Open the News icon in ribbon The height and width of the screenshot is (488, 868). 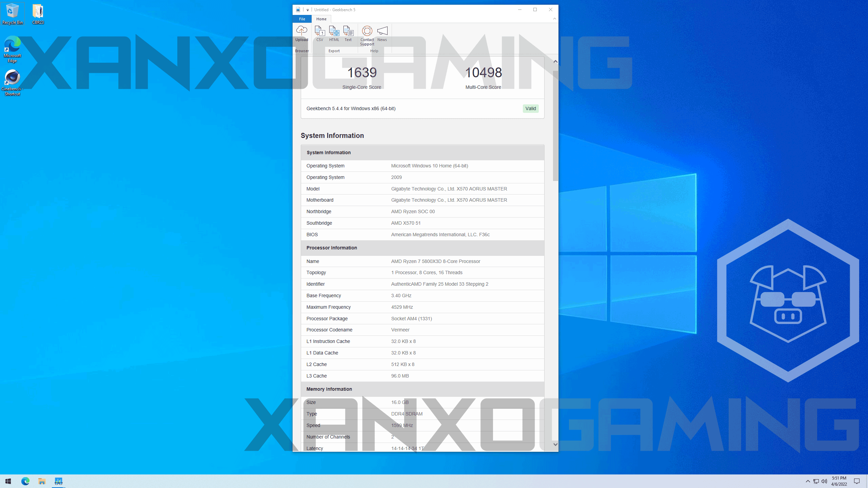(382, 33)
